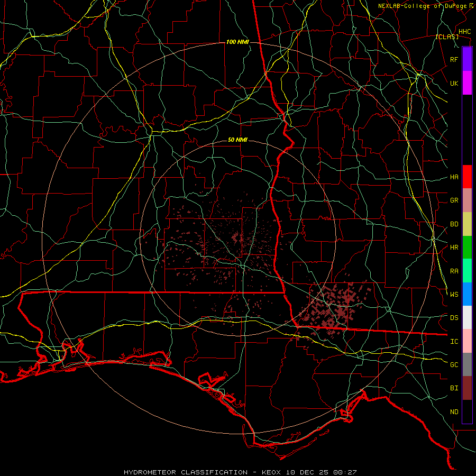Click the RA legend label
Image resolution: width=476 pixels, height=476 pixels.
[454, 271]
